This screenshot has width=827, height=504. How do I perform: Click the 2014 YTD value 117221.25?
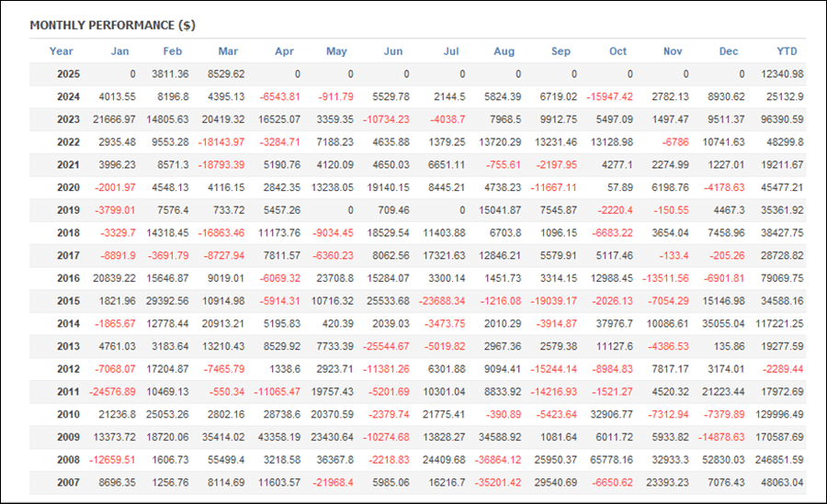779,324
